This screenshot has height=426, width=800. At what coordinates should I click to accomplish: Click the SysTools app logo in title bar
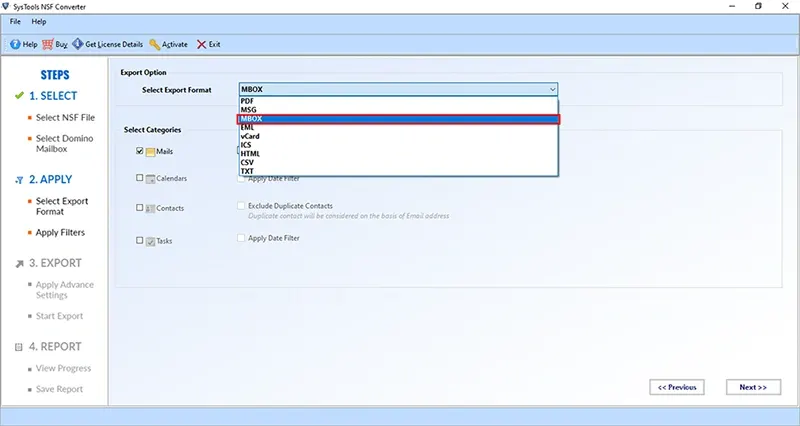click(x=6, y=6)
